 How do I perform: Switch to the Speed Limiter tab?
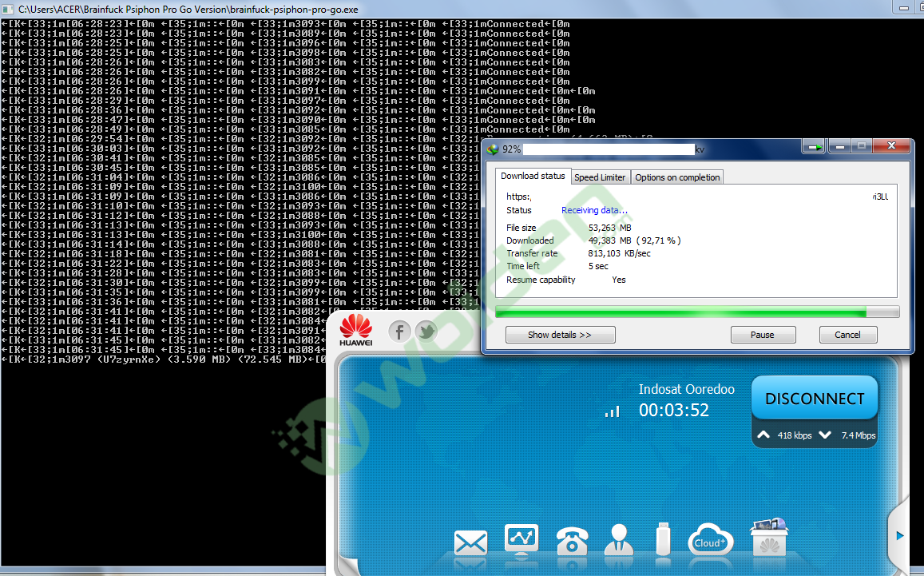[x=599, y=177]
